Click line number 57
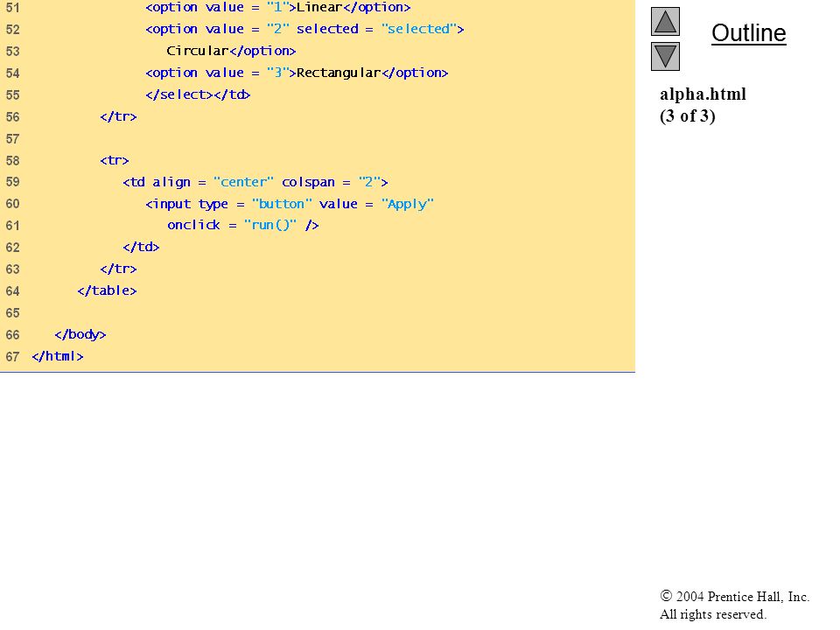840x630 pixels. (13, 139)
